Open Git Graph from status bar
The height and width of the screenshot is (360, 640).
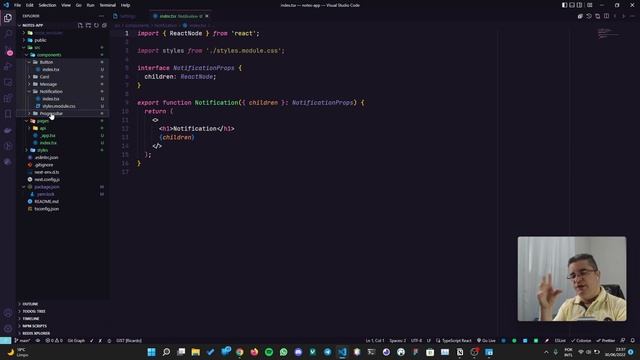[x=76, y=340]
